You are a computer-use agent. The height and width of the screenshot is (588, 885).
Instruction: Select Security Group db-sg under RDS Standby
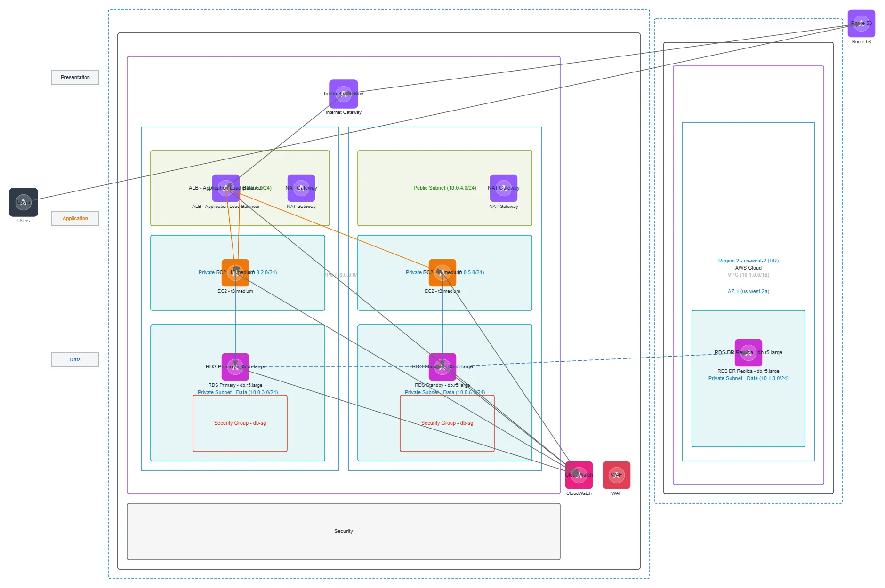click(447, 423)
